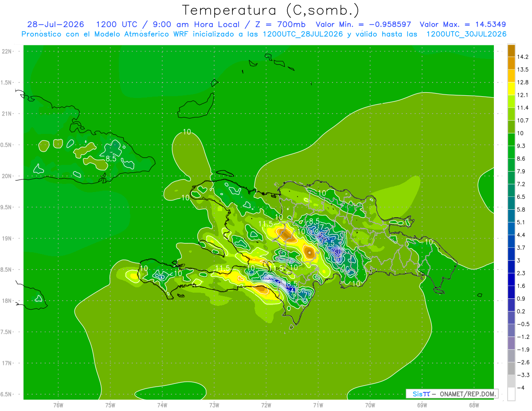Click the 21N latitude axis label

coord(7,114)
